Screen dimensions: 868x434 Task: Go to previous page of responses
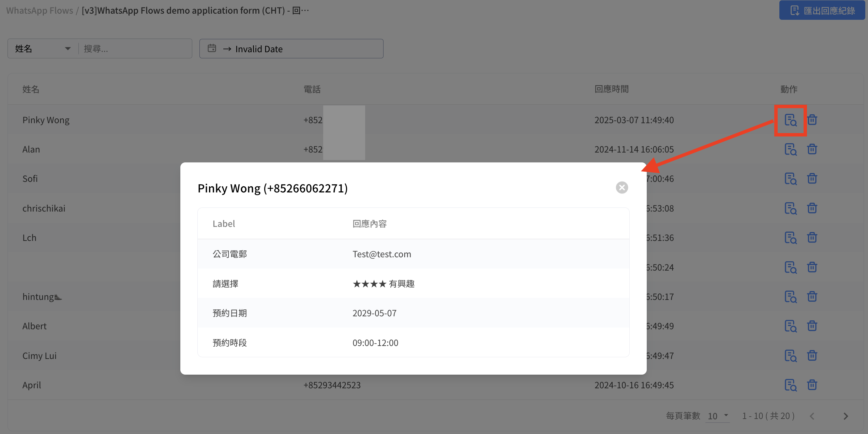[x=812, y=416]
